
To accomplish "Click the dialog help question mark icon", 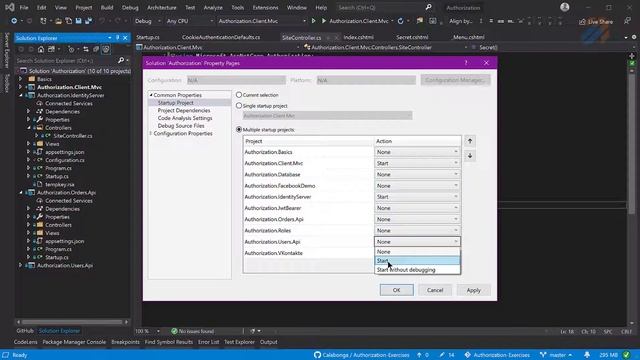I will point(466,63).
